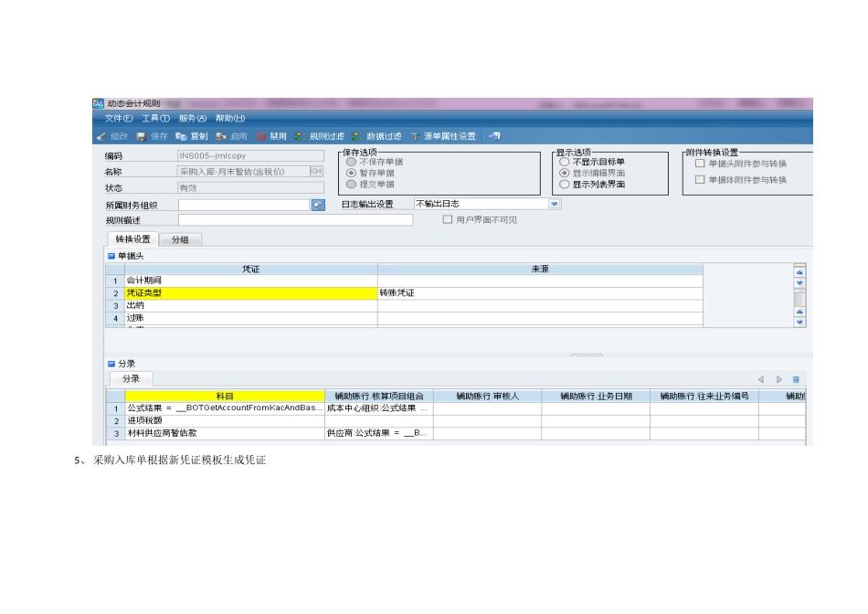Viewport: 868px width, 614px height.
Task: Click the 规则描述 input field
Action: [x=295, y=220]
